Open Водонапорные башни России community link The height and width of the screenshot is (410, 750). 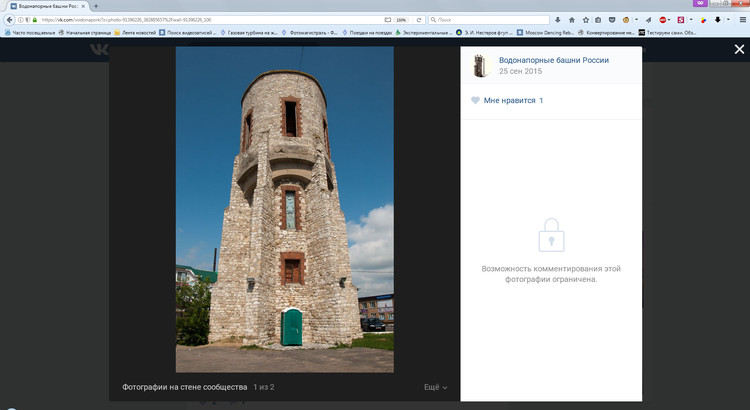pos(554,60)
